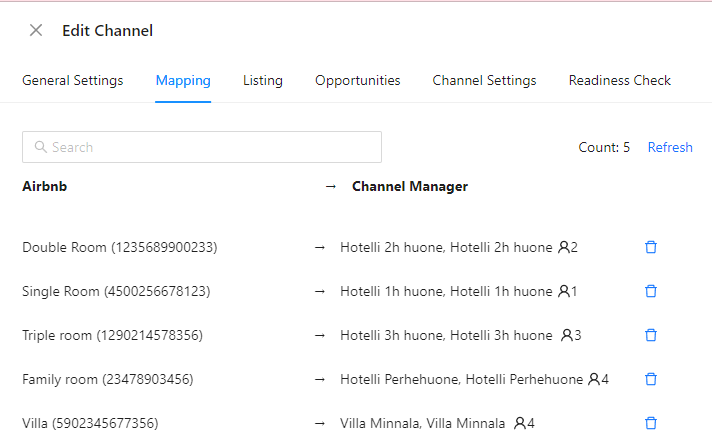
Task: Focus the Search input field
Action: 202,147
